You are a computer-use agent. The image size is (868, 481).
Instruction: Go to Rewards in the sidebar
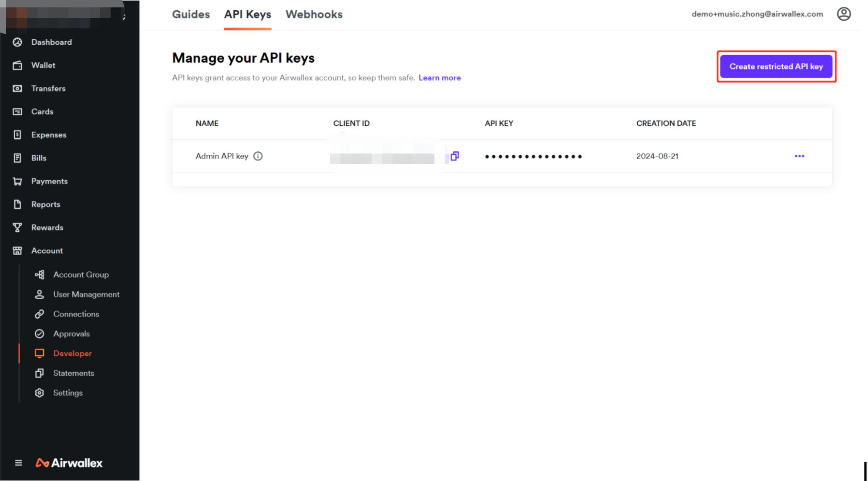[47, 227]
